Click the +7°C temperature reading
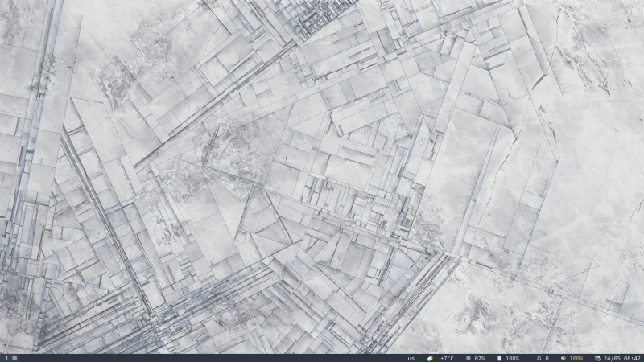644x362 pixels. [x=447, y=358]
